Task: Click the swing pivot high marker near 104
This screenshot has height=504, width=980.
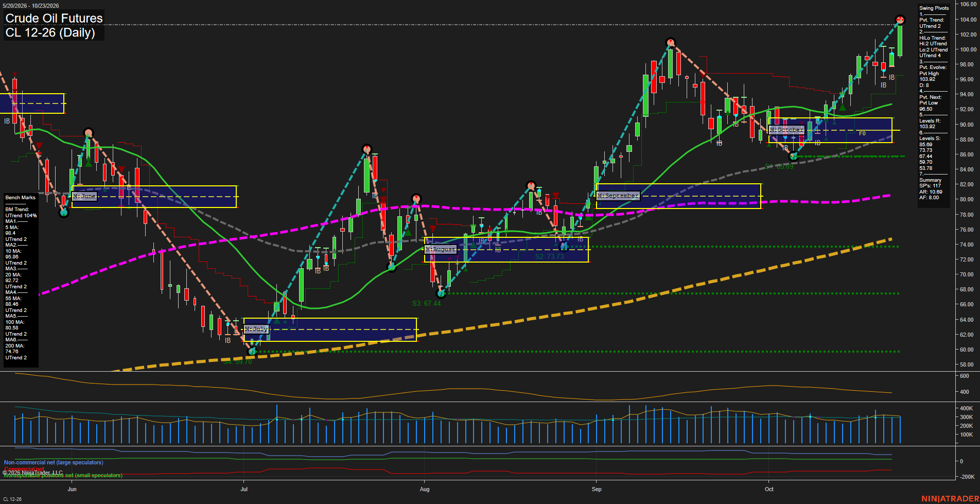Action: (x=900, y=20)
